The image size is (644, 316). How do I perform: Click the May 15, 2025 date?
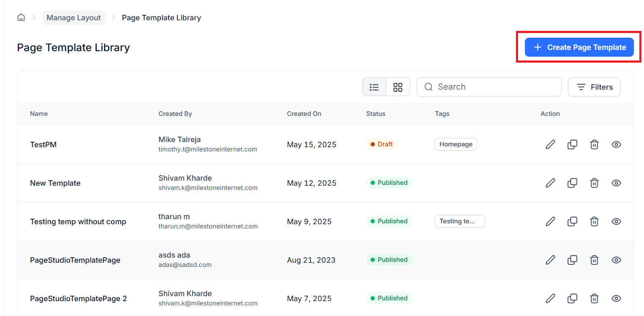(312, 145)
